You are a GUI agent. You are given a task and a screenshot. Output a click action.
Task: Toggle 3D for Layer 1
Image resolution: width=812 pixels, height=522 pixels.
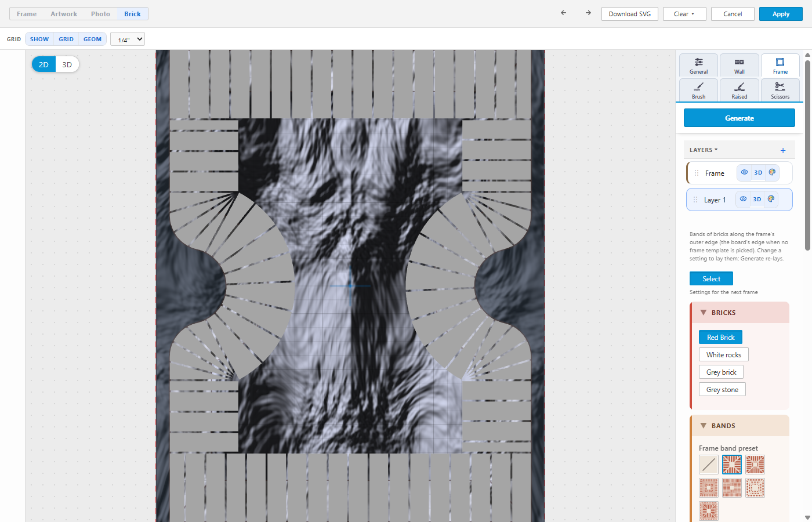757,199
